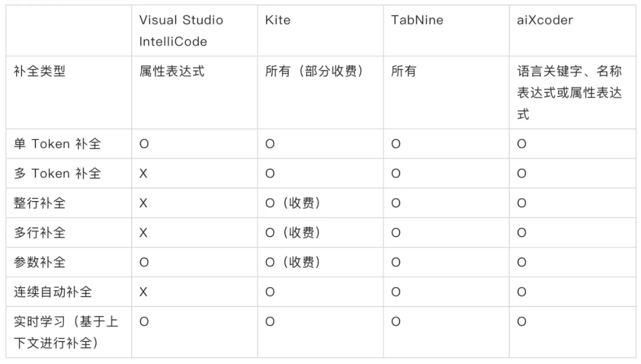Click X in IntelliCode 多 Token 补全 row
Viewport: 641px width, 364px height.
143,174
